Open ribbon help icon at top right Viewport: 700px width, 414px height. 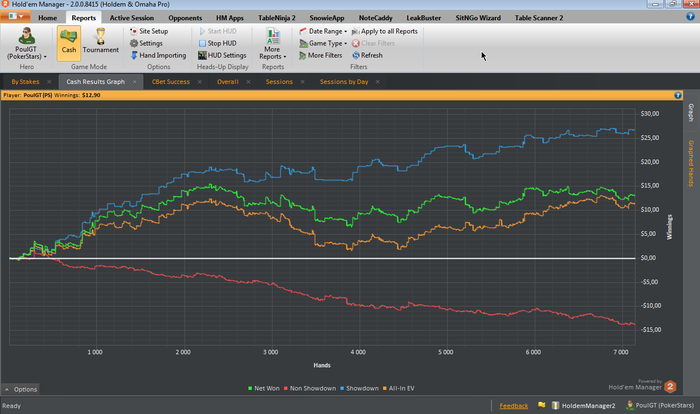tap(690, 17)
